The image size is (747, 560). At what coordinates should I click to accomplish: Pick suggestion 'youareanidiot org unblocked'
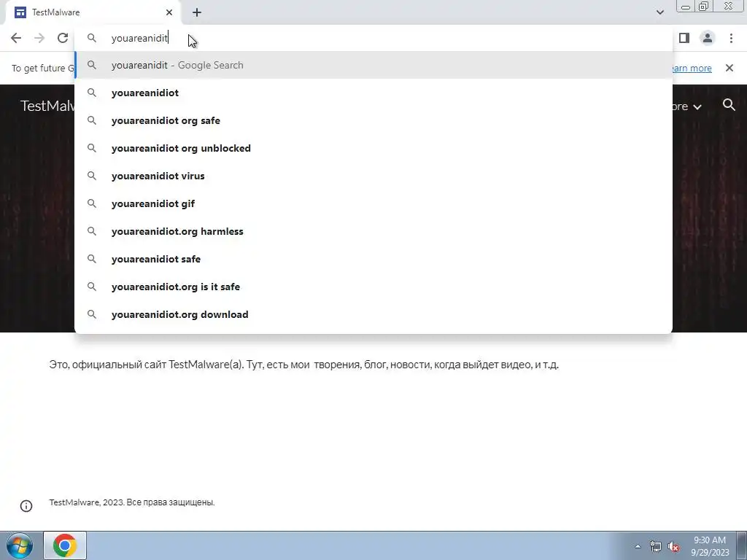click(x=373, y=148)
